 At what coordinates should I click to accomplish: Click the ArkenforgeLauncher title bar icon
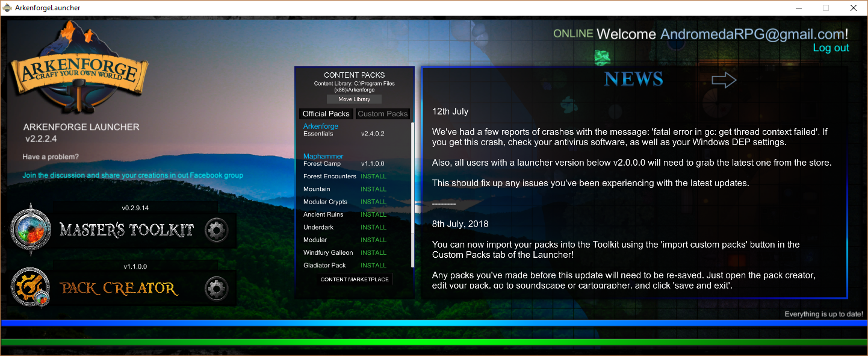(x=7, y=8)
